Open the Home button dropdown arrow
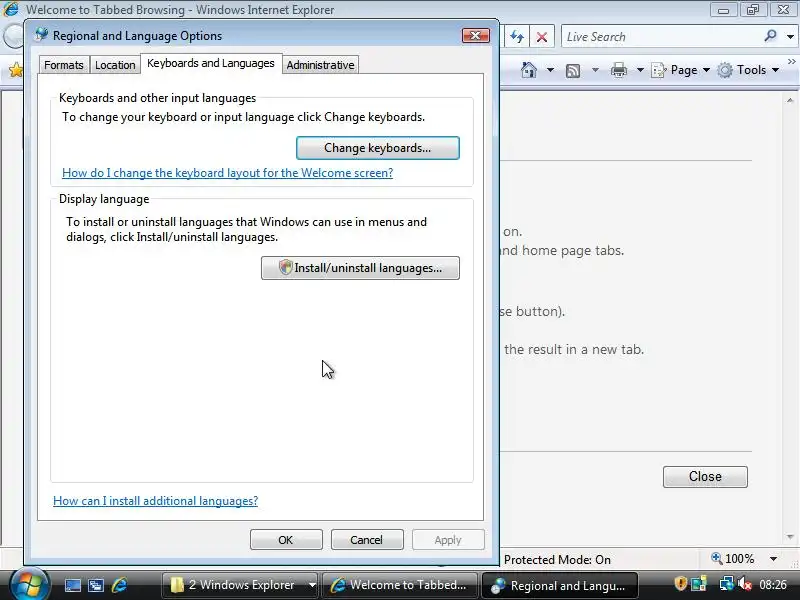The height and width of the screenshot is (600, 800). [x=550, y=70]
